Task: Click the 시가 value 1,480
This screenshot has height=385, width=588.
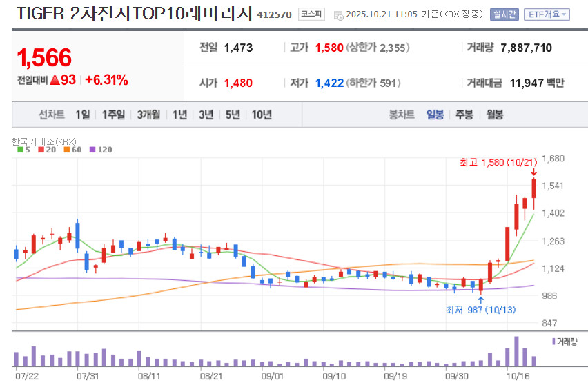Action: 239,83
